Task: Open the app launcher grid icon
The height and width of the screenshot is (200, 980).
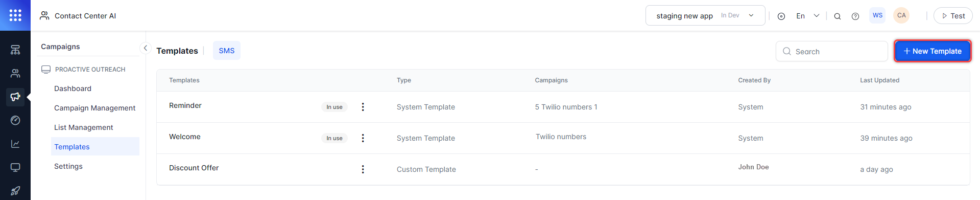Action: coord(15,15)
